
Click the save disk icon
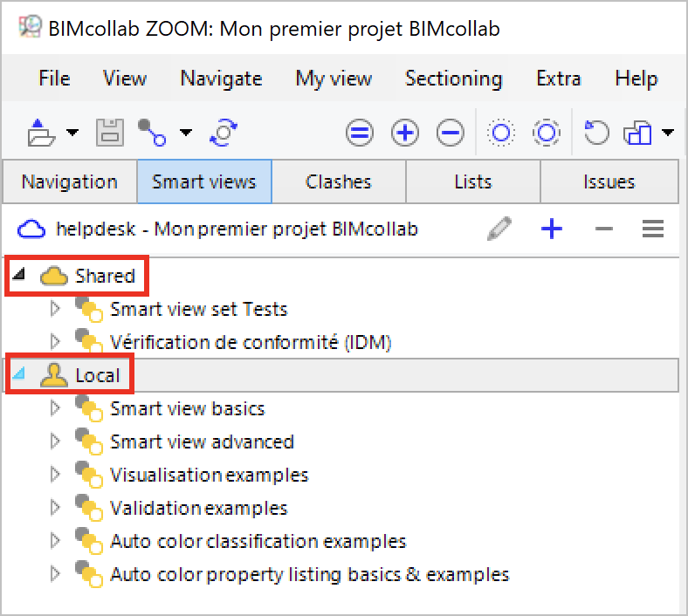coord(109,133)
